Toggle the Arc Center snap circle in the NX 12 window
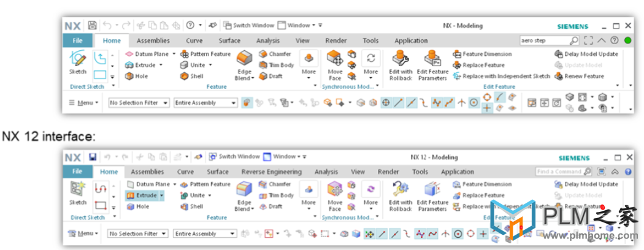The height and width of the screenshot is (250, 644). [458, 233]
